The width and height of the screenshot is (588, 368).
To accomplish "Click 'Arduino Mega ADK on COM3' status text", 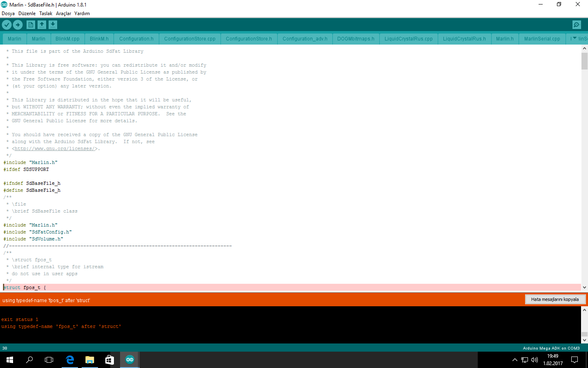I will pos(551,348).
